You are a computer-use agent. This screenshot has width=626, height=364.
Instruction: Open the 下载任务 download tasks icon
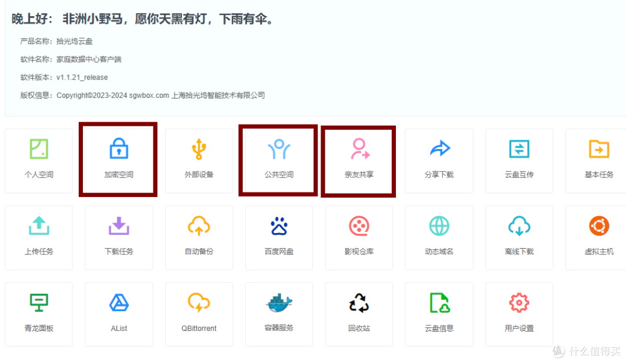119,225
